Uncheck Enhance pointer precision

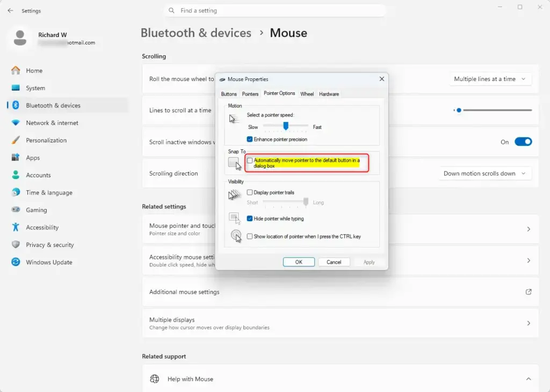(x=250, y=139)
